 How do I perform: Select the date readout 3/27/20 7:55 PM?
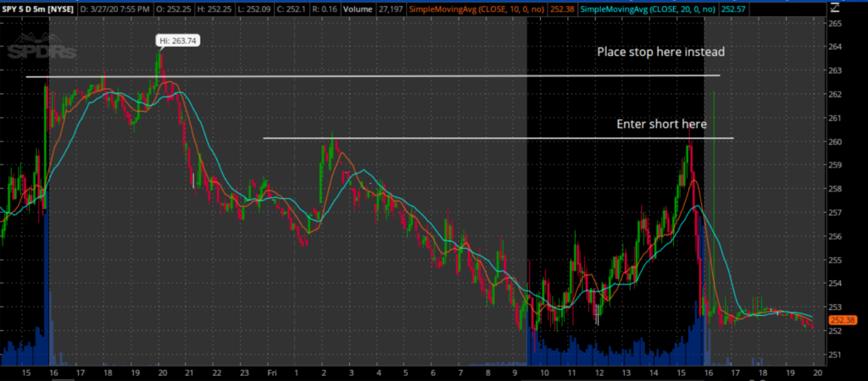point(115,8)
